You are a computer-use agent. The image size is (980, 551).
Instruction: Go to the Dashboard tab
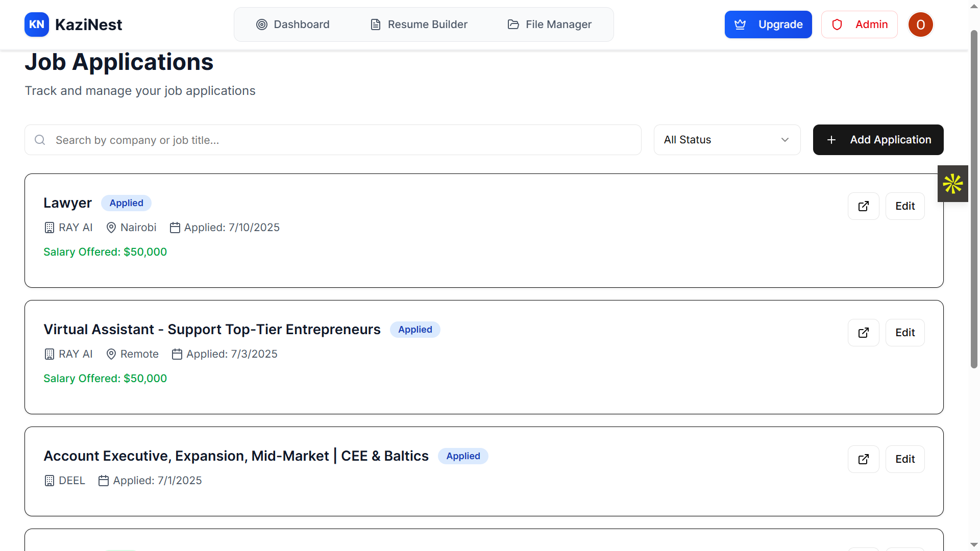pos(292,24)
